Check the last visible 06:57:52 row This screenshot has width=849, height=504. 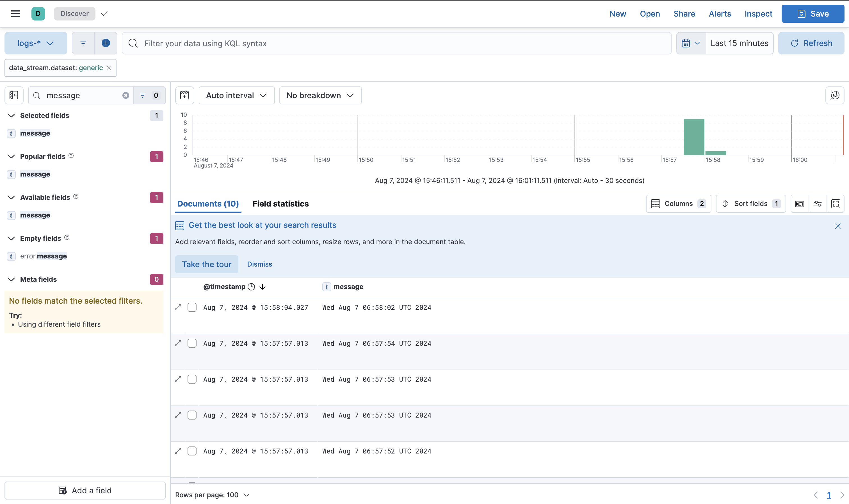pyautogui.click(x=192, y=451)
